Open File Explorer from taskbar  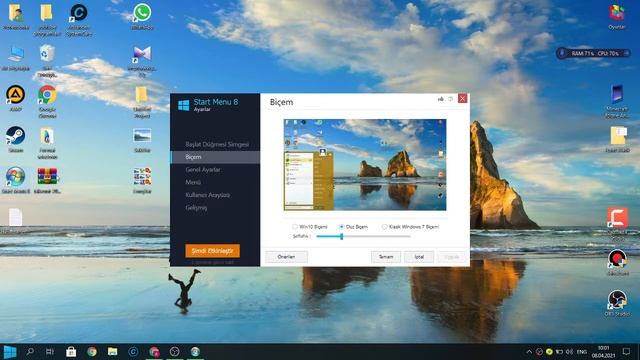click(113, 351)
